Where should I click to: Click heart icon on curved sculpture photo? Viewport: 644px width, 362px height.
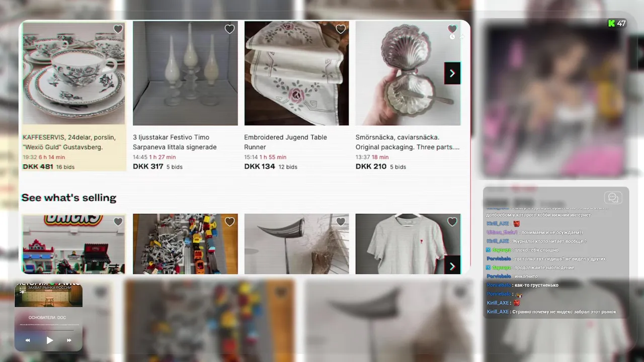(341, 222)
